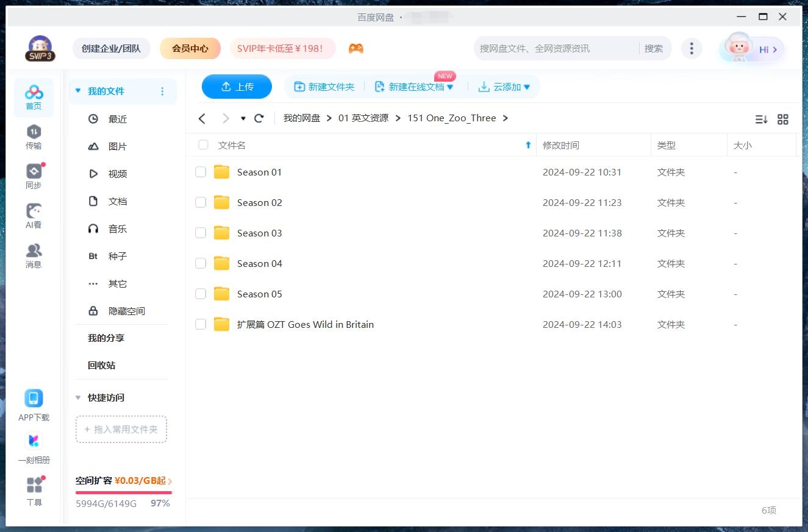Check the box for Season 05 folder
The image size is (808, 532).
pos(201,294)
